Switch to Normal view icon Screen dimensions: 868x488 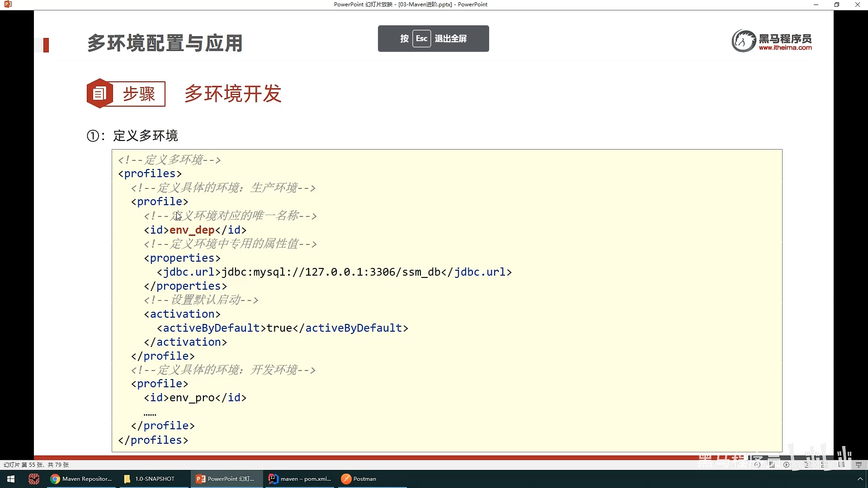pyautogui.click(x=807, y=465)
